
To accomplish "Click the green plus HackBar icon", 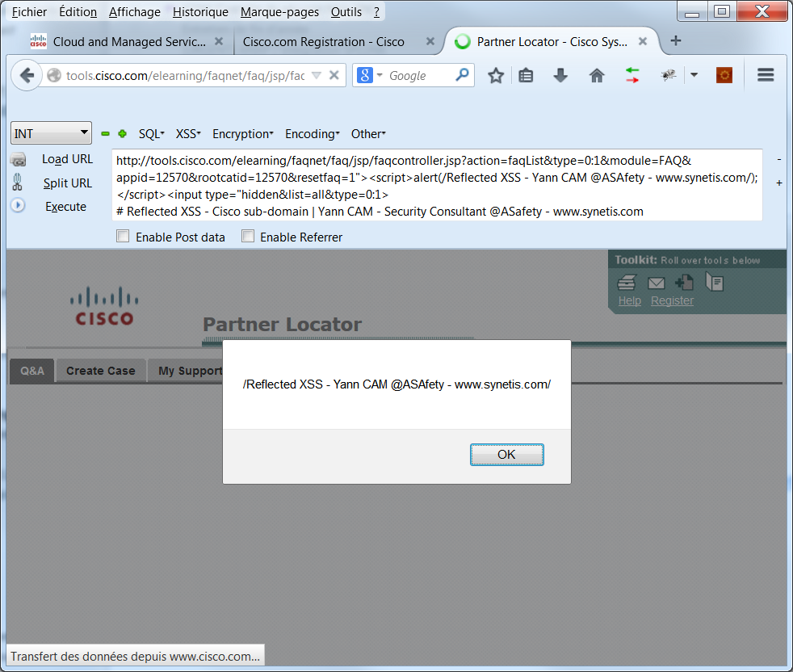I will coord(123,133).
